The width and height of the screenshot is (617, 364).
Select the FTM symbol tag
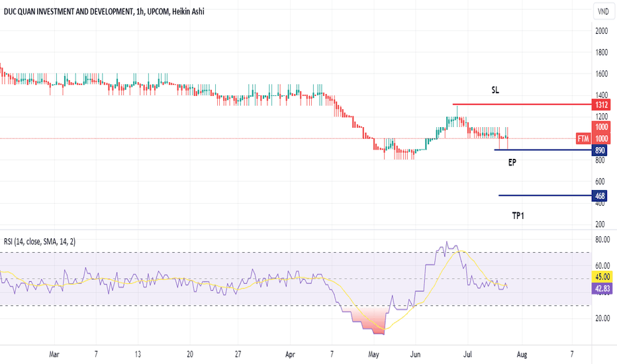(x=583, y=138)
